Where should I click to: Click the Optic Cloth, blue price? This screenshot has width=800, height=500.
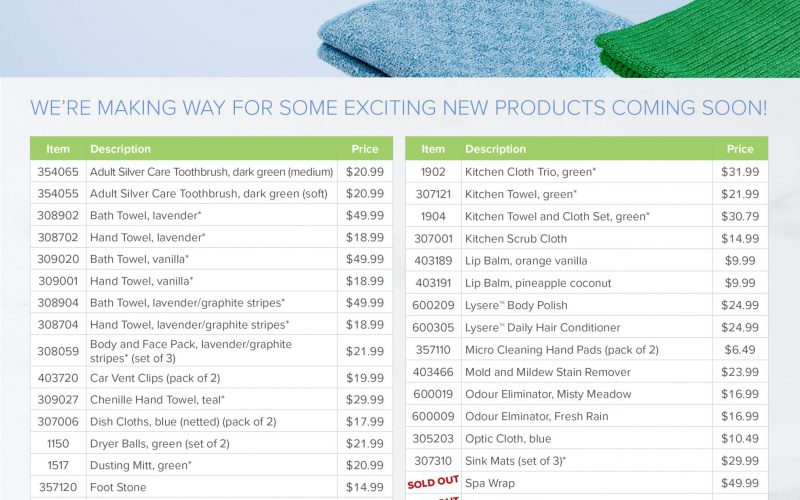coord(740,439)
